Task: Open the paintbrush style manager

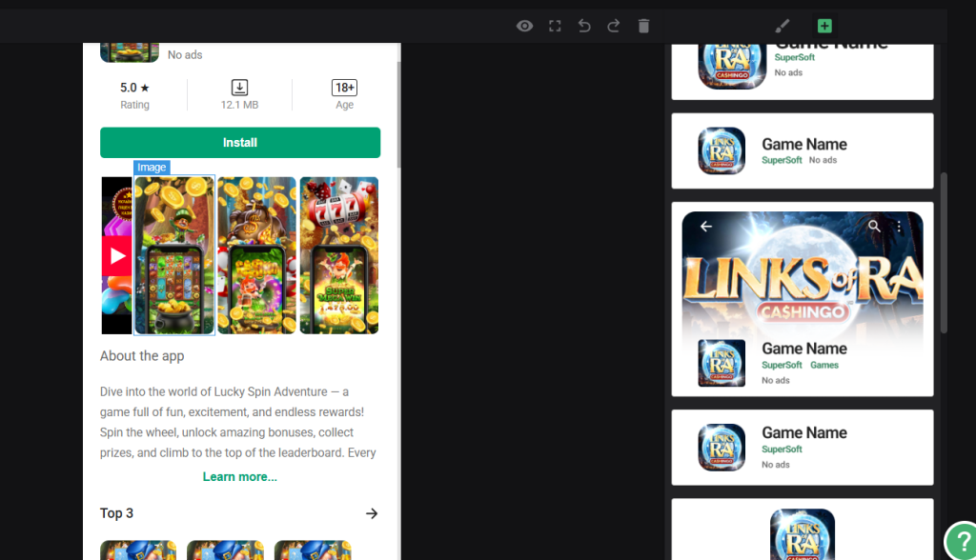Action: (x=782, y=26)
